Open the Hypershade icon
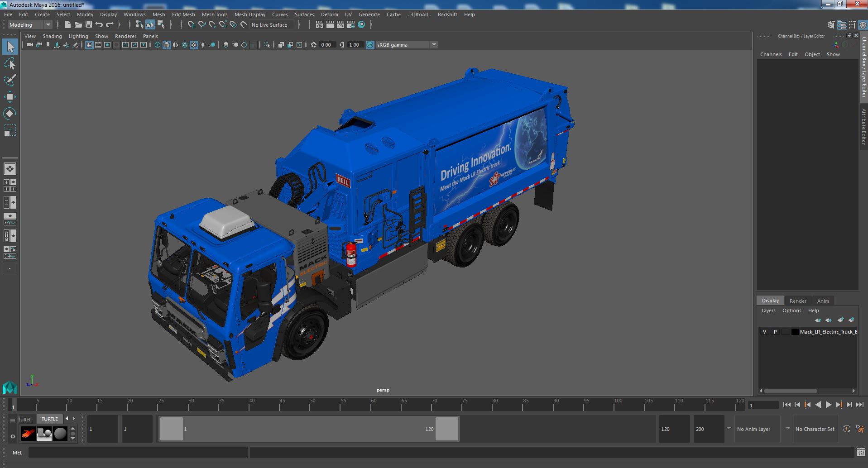 (x=361, y=25)
